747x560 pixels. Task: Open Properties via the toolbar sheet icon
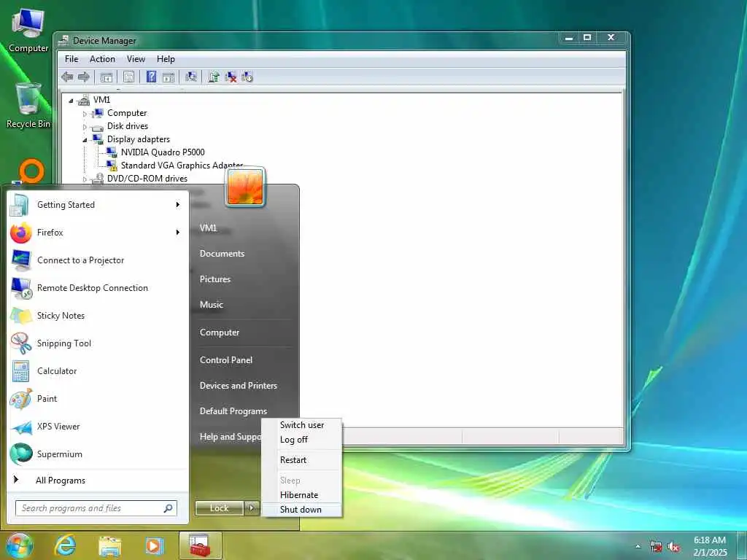coord(128,77)
